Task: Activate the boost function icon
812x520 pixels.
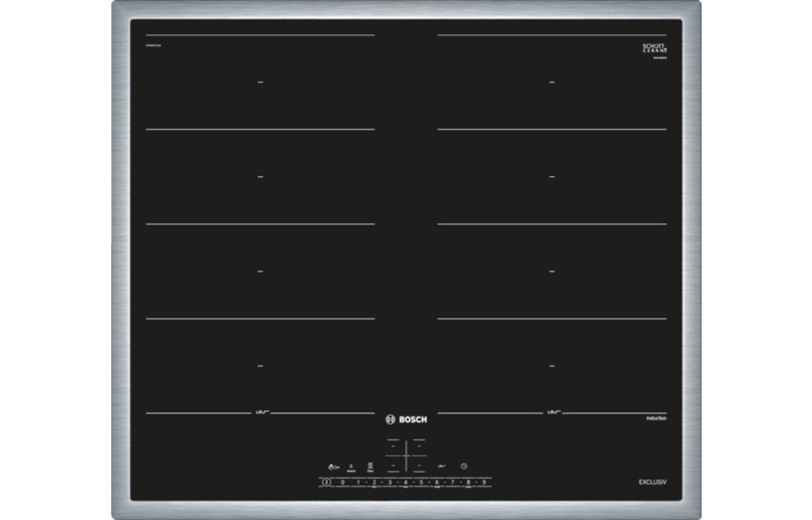Action: tap(352, 467)
